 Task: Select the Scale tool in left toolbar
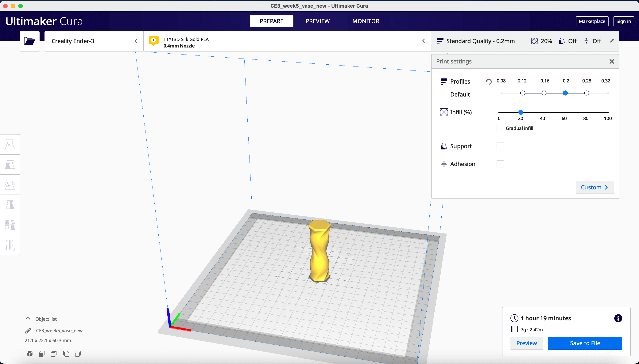pos(10,165)
